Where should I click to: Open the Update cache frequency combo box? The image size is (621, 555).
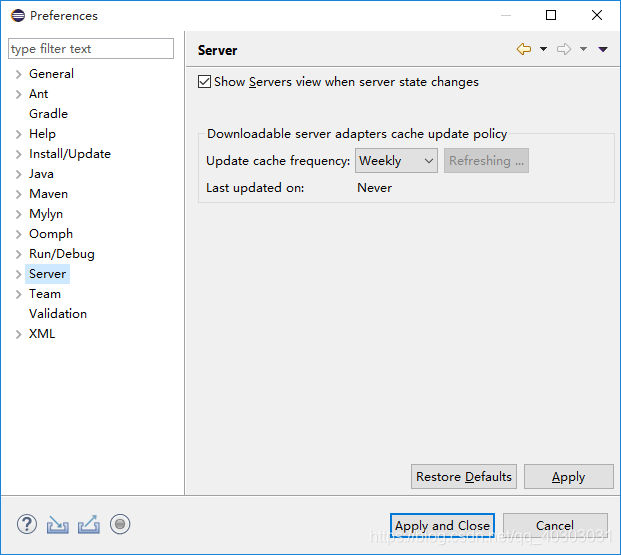click(x=396, y=160)
